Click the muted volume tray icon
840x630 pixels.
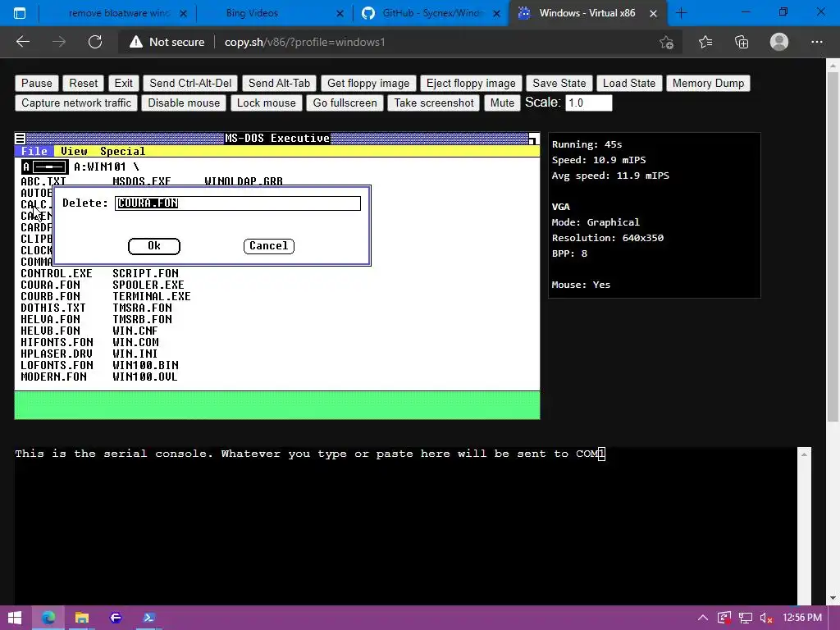766,618
